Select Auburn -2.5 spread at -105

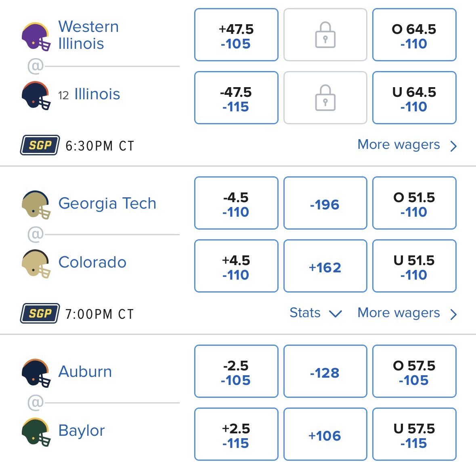pos(236,371)
